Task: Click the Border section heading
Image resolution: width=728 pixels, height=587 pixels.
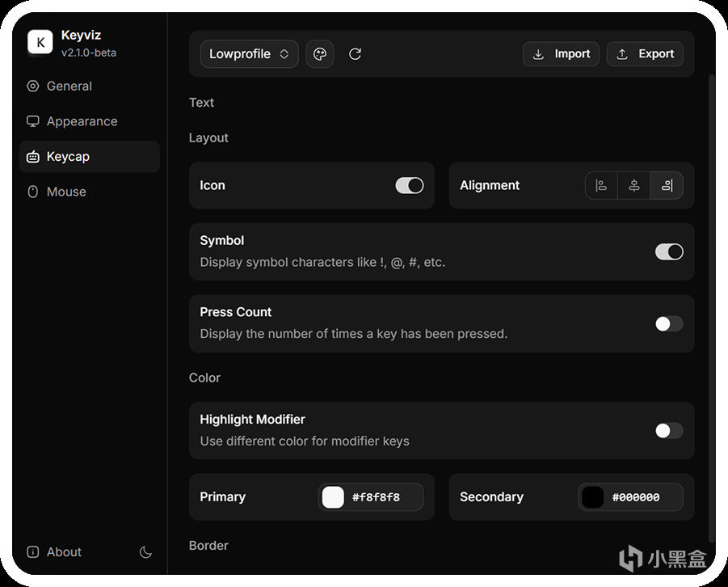Action: pos(208,545)
